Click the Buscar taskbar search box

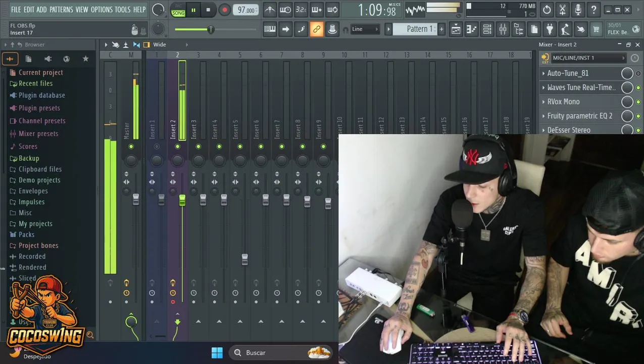[281, 352]
